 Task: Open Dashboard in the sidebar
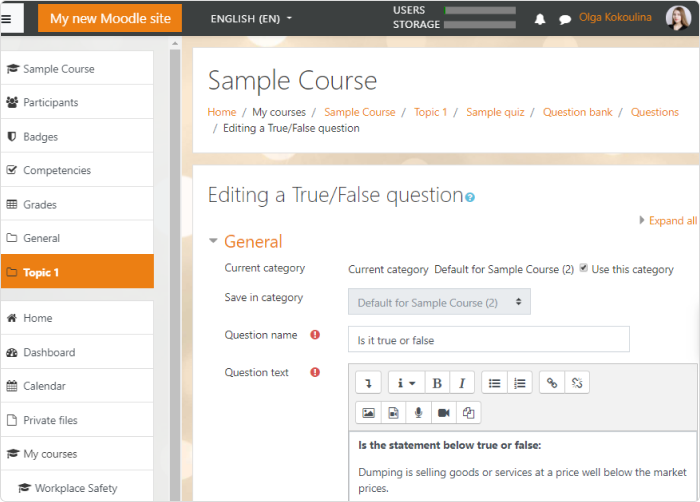coord(77,352)
